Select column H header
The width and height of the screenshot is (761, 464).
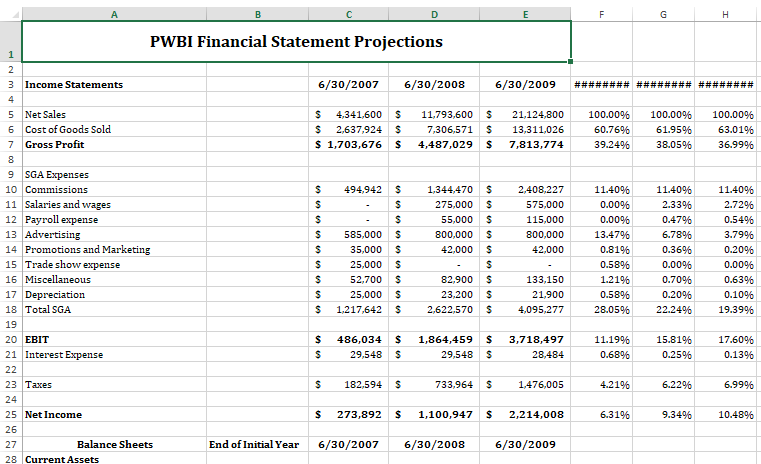point(725,15)
